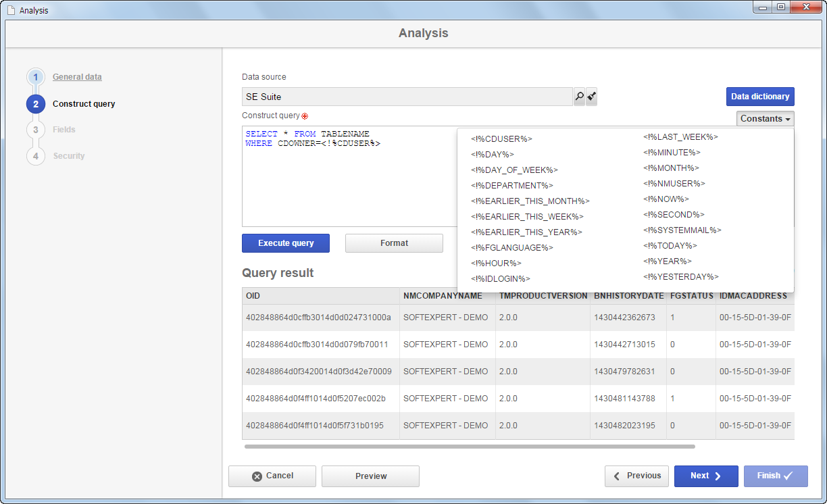Click the FGSTATUS column header

(x=691, y=296)
